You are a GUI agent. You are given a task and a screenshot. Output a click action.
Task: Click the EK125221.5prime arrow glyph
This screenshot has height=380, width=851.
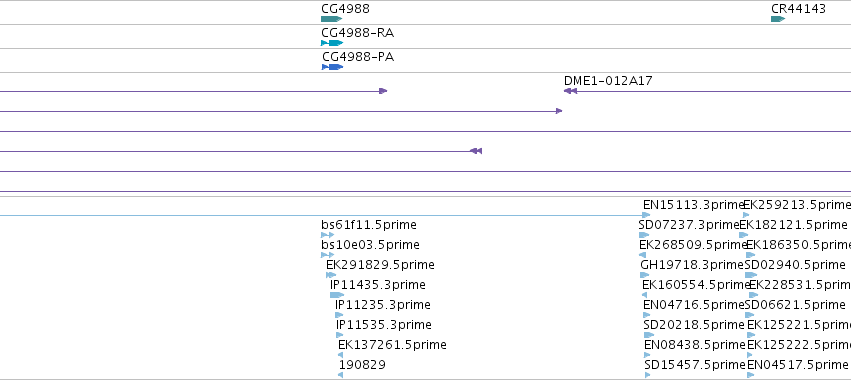(x=751, y=335)
